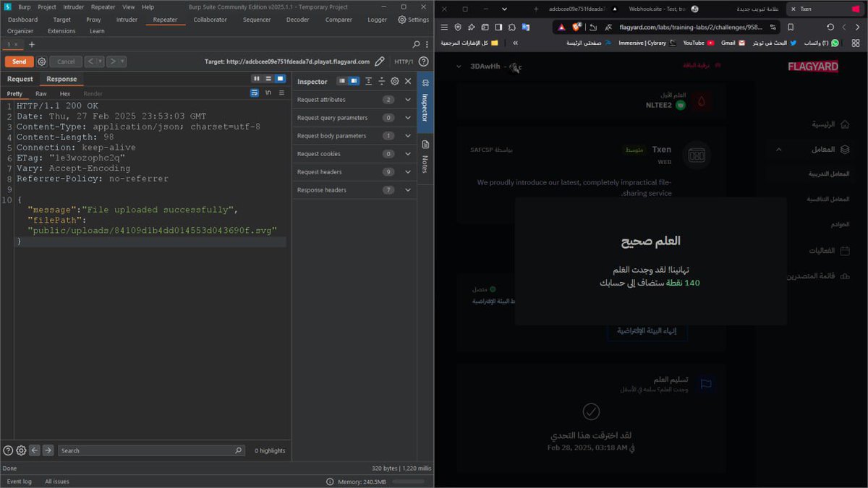868x488 pixels.
Task: Reload the page with the browser refresh icon
Action: pyautogui.click(x=829, y=26)
